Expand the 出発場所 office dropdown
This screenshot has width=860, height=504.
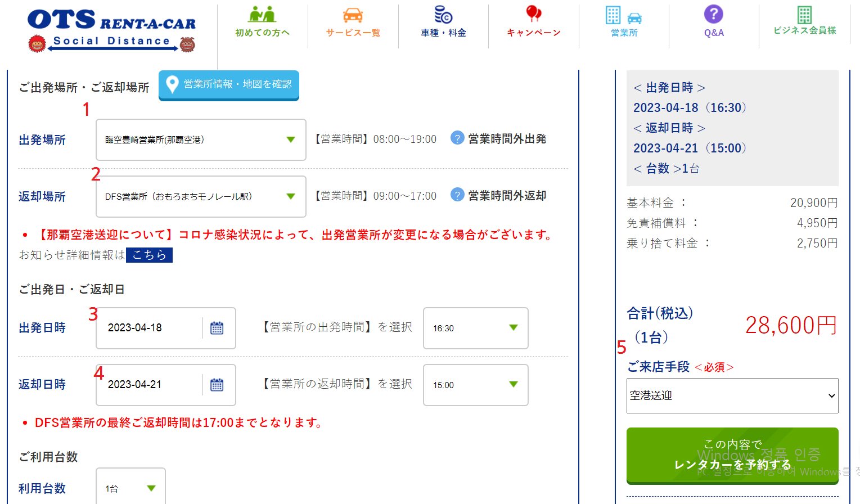pos(201,139)
